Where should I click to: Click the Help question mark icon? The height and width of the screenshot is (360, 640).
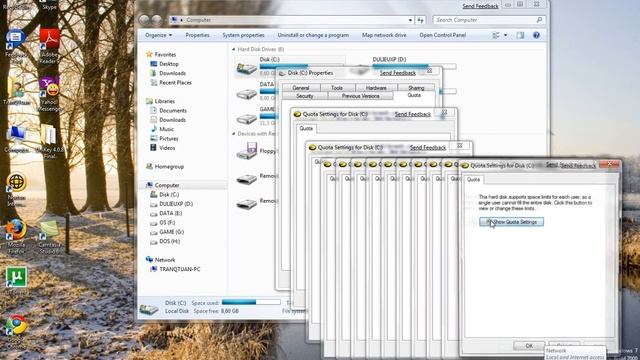coord(536,35)
